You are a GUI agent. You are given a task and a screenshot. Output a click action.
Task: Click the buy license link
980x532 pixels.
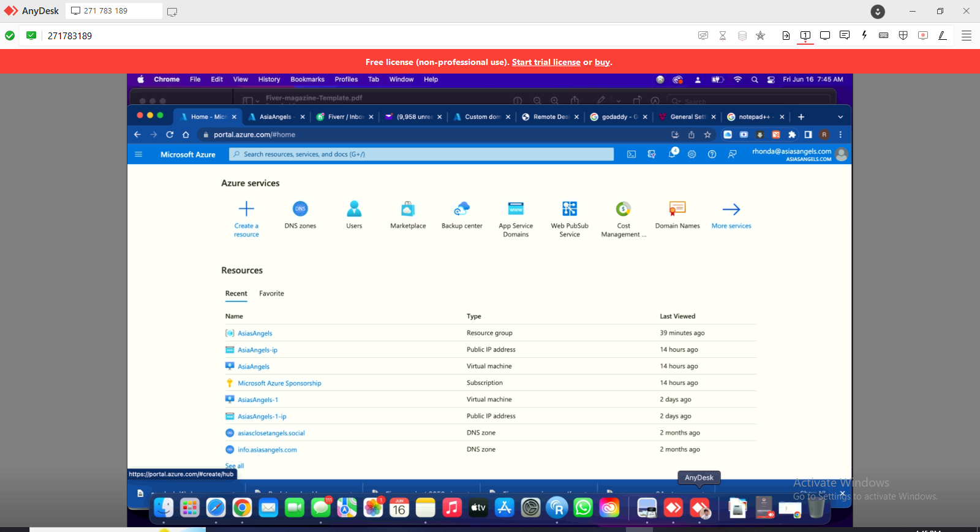tap(602, 62)
